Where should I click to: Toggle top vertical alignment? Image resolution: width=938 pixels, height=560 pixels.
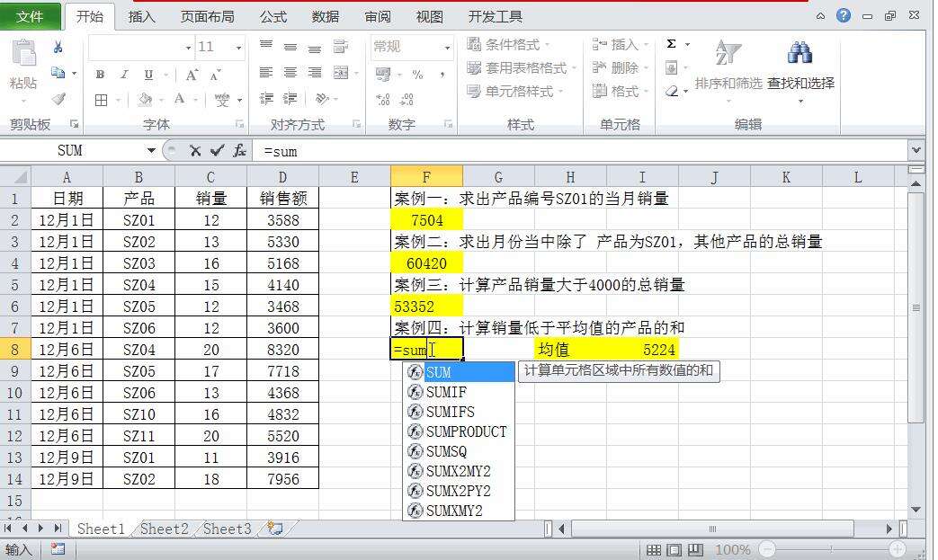pos(266,46)
